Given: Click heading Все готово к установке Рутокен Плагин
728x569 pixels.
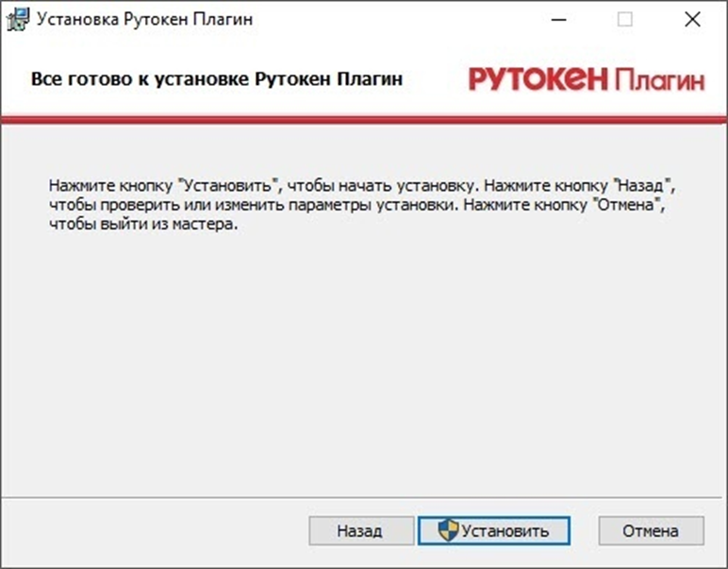Looking at the screenshot, I should coord(216,79).
